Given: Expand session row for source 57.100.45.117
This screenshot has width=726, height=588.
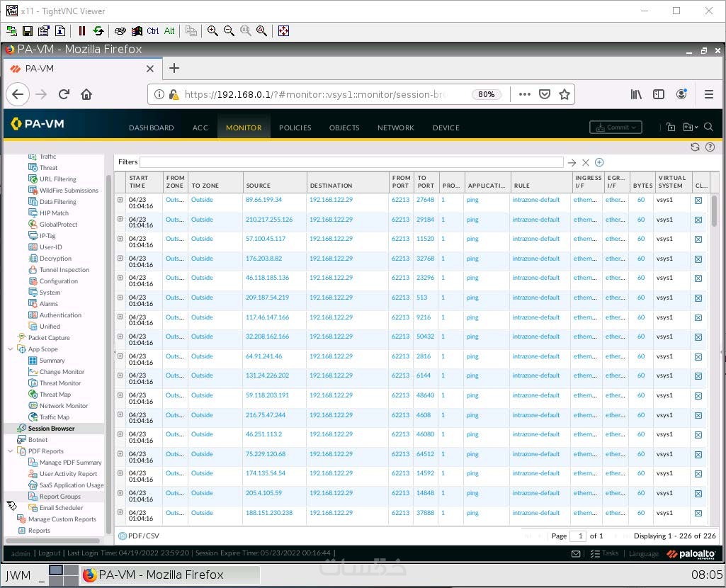Looking at the screenshot, I should 120,239.
